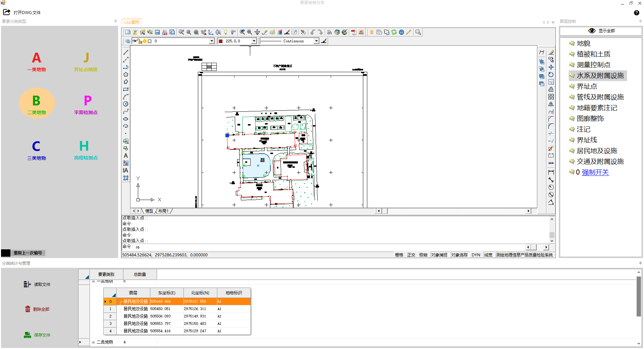Screen dimensions: 644x349
Task: Select the Circle draw tool
Action: [126, 104]
